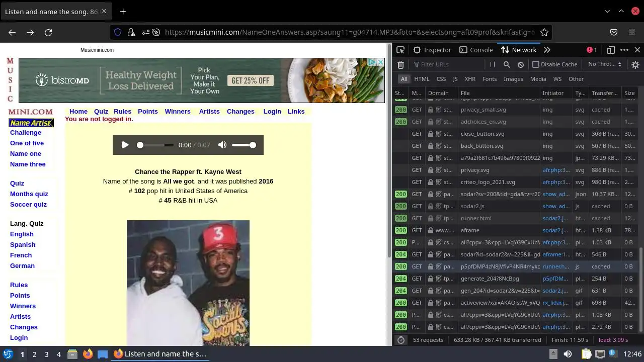Open the network search magnifier
The height and width of the screenshot is (362, 644).
pos(507,64)
